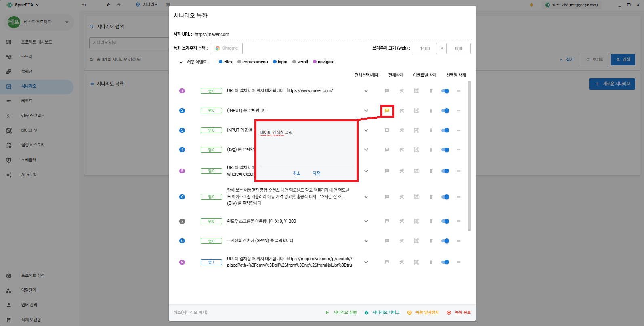644x326 pixels.
Task: Run the scenario (시나리오 실행)
Action: 341,313
